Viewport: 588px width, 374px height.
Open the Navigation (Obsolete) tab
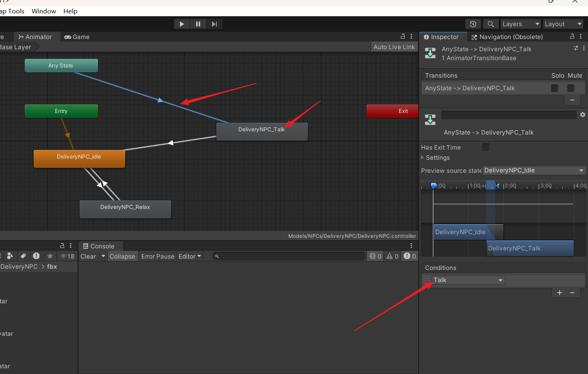tap(507, 37)
